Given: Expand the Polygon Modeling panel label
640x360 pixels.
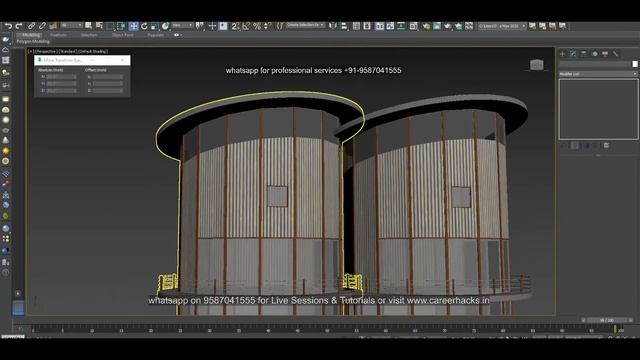Looking at the screenshot, I should [33, 42].
